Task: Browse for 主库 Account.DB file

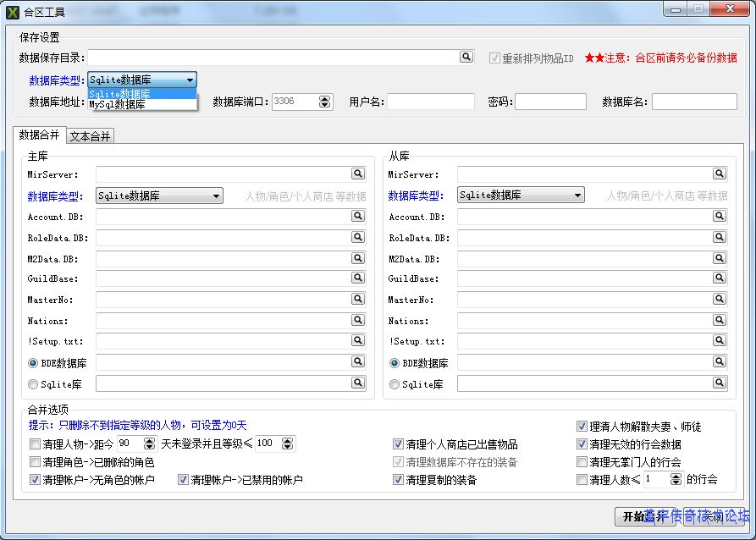Action: pos(358,217)
